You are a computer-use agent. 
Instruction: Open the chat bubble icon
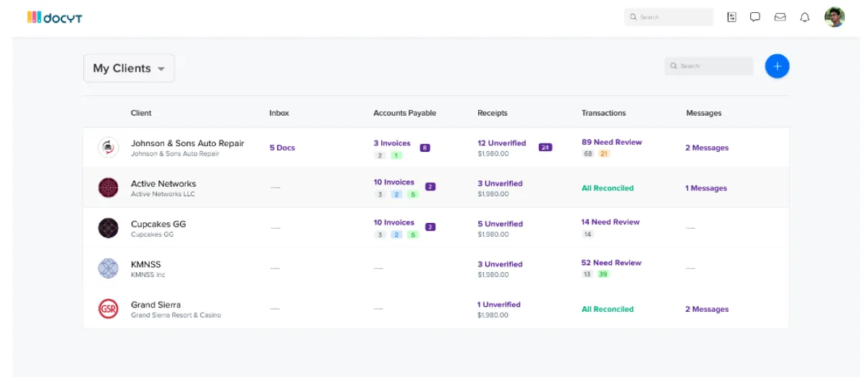coord(755,17)
